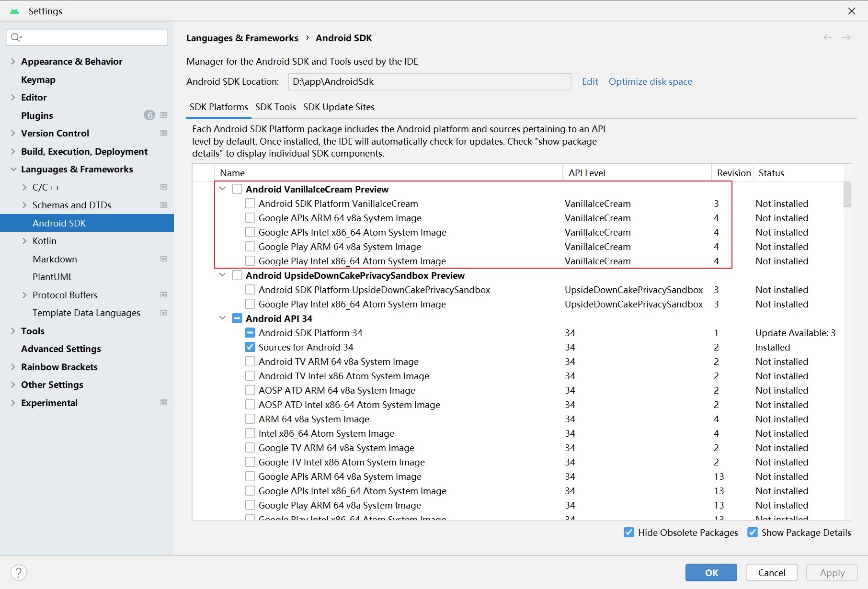This screenshot has height=589, width=868.
Task: Click the Android SDK Location field
Action: click(429, 81)
